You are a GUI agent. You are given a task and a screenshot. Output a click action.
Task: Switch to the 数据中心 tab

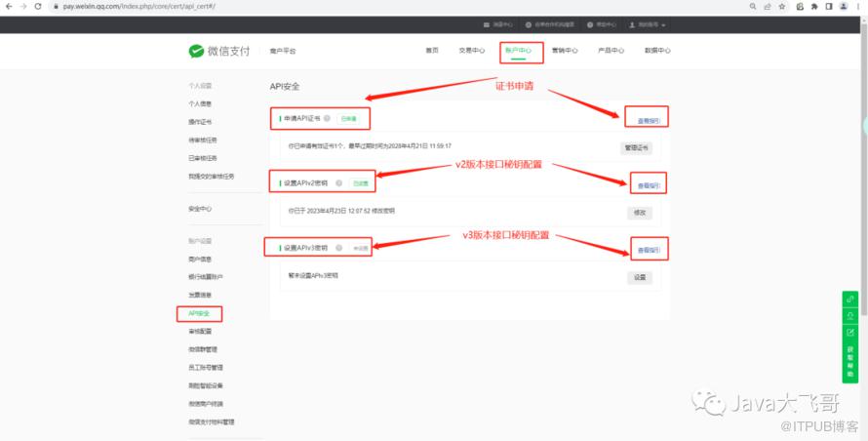[657, 51]
